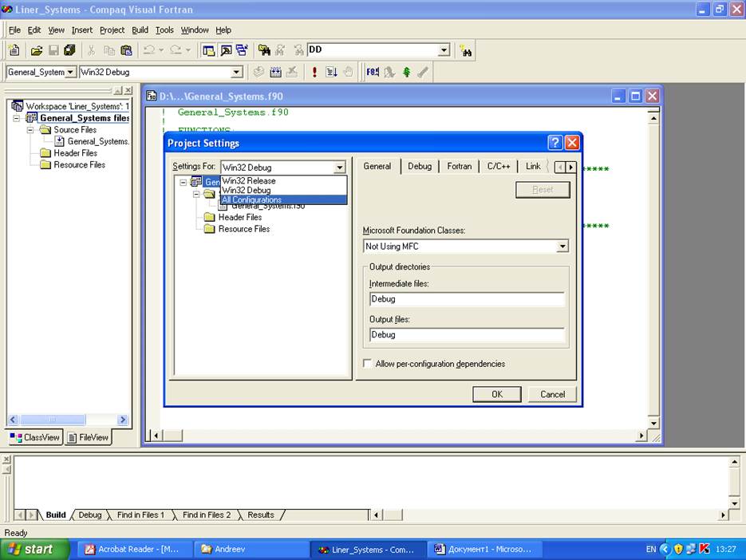Switch to the Debug settings tab
This screenshot has height=560, width=746.
click(419, 167)
